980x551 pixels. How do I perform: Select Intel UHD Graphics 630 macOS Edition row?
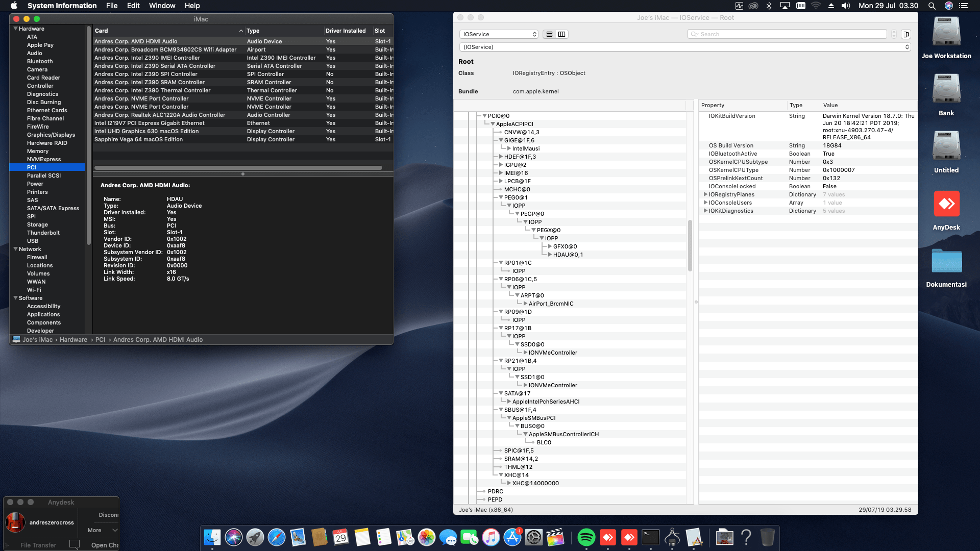click(243, 131)
